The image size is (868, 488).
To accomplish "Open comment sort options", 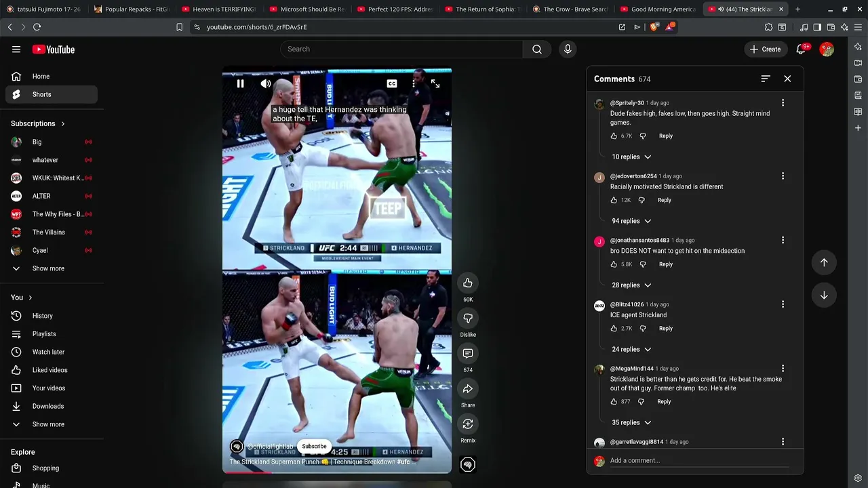I will pos(766,79).
